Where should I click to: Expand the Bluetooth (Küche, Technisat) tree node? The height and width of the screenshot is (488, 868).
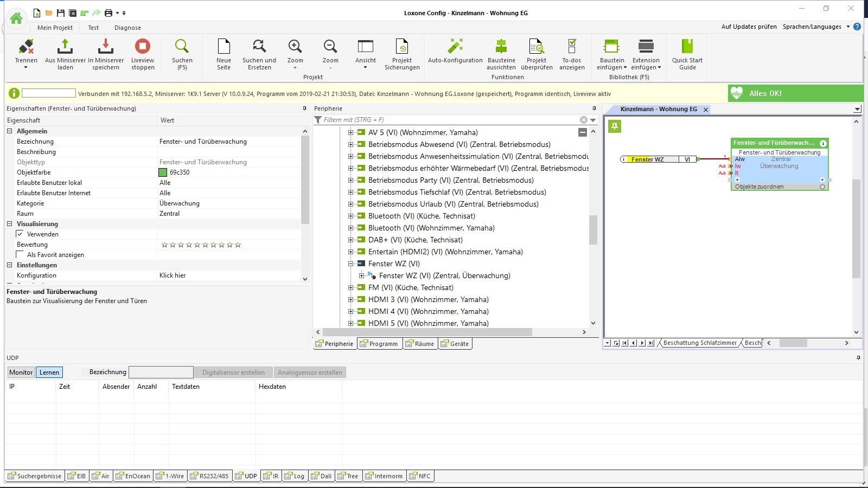point(350,216)
